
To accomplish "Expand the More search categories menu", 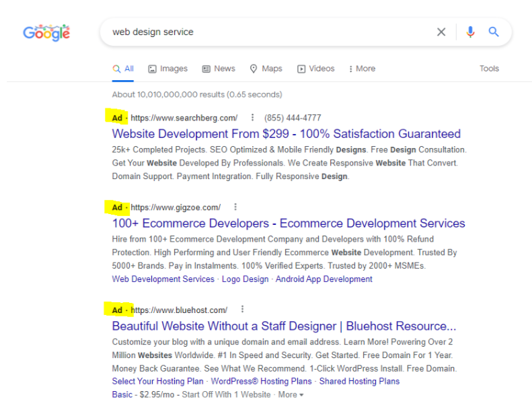I will (362, 69).
